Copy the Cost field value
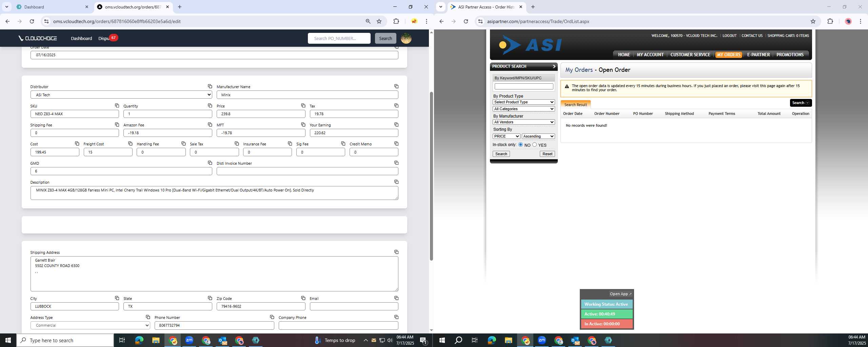 77,144
